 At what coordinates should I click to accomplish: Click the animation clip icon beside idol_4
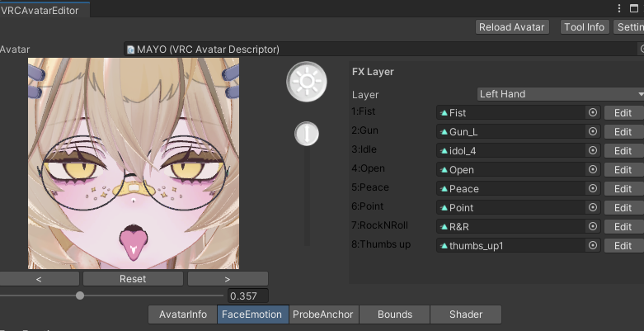[444, 150]
